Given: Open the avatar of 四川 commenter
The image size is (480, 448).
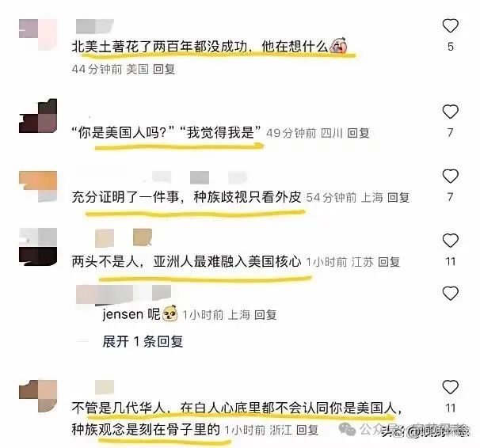Looking at the screenshot, I should click(38, 116).
